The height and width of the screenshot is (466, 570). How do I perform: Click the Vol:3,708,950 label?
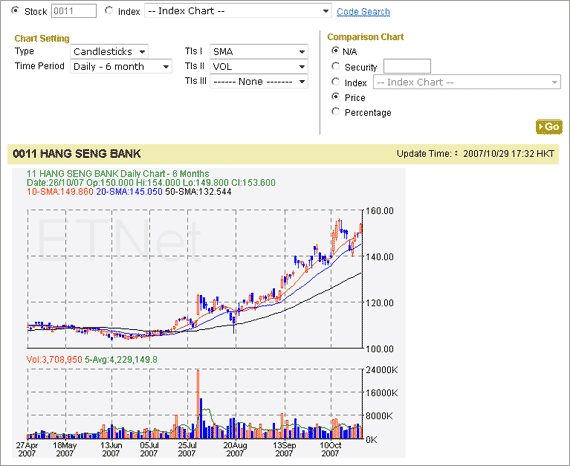tap(54, 360)
